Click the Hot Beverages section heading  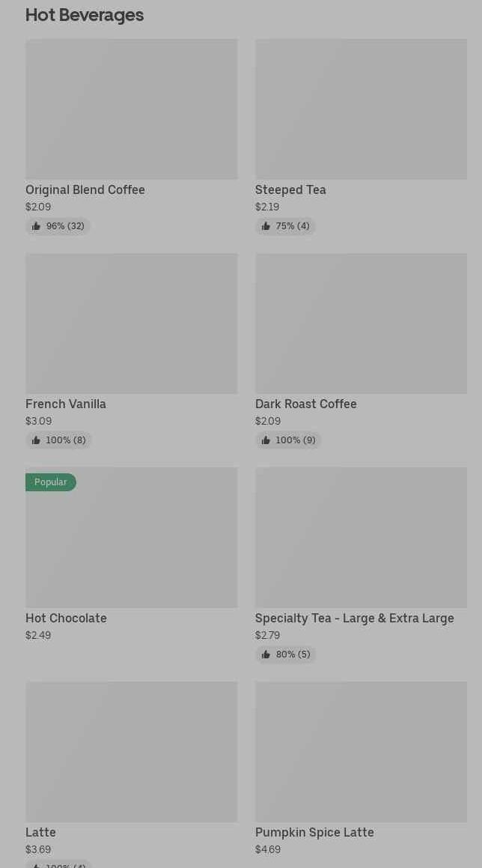[85, 15]
